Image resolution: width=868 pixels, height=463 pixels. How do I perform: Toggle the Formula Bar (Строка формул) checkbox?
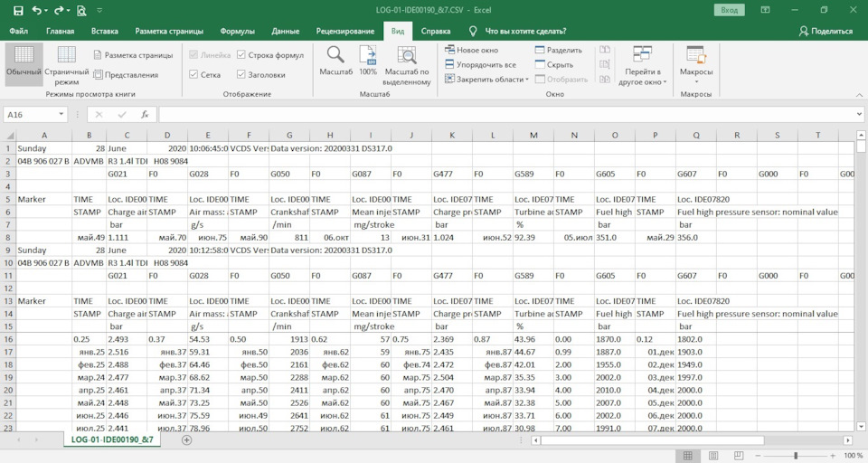click(x=241, y=54)
